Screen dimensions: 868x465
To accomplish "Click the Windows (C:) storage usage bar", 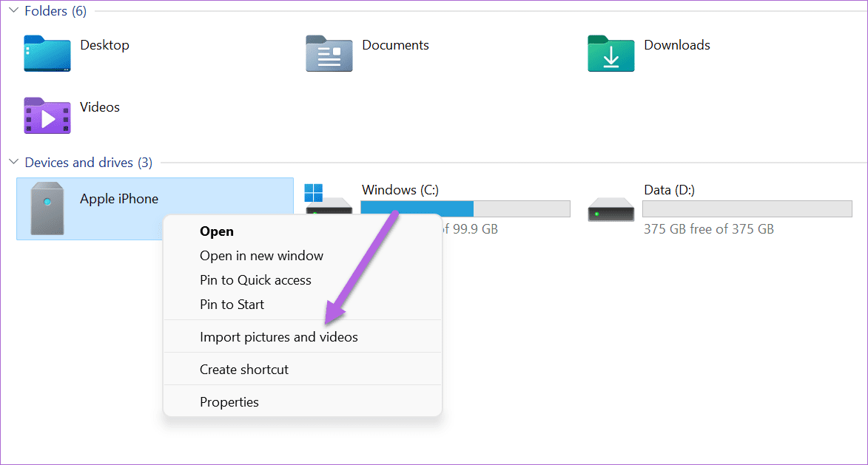I will pos(465,208).
